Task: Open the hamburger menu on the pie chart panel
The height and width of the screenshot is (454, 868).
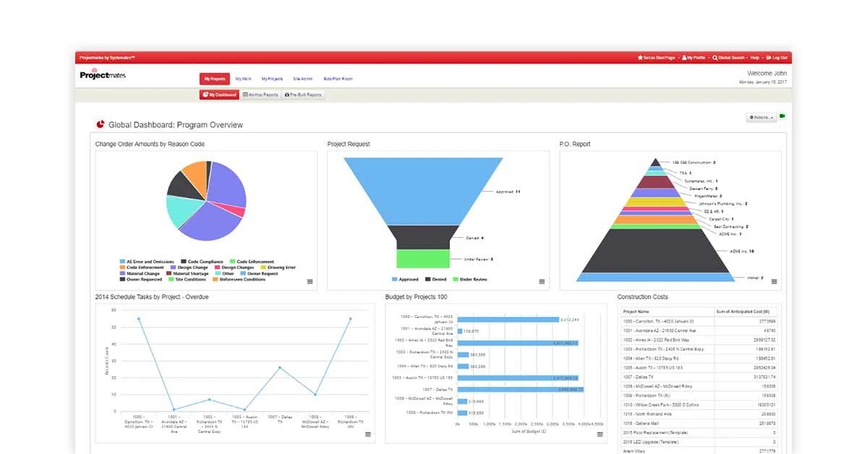Action: pyautogui.click(x=310, y=280)
